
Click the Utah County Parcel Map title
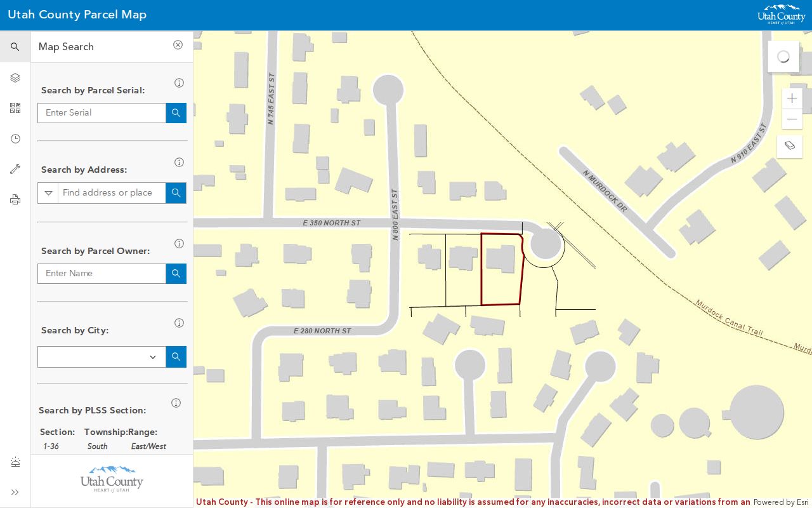coord(77,15)
